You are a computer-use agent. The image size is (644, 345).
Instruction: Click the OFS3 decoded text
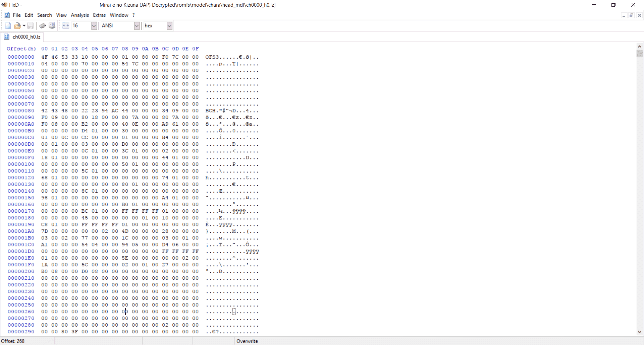coord(212,57)
